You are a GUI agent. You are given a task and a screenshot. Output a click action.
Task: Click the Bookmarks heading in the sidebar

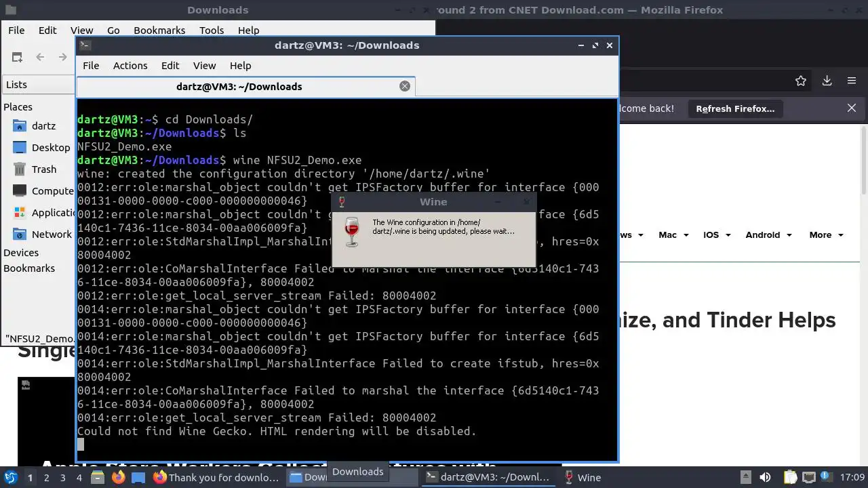coord(29,268)
